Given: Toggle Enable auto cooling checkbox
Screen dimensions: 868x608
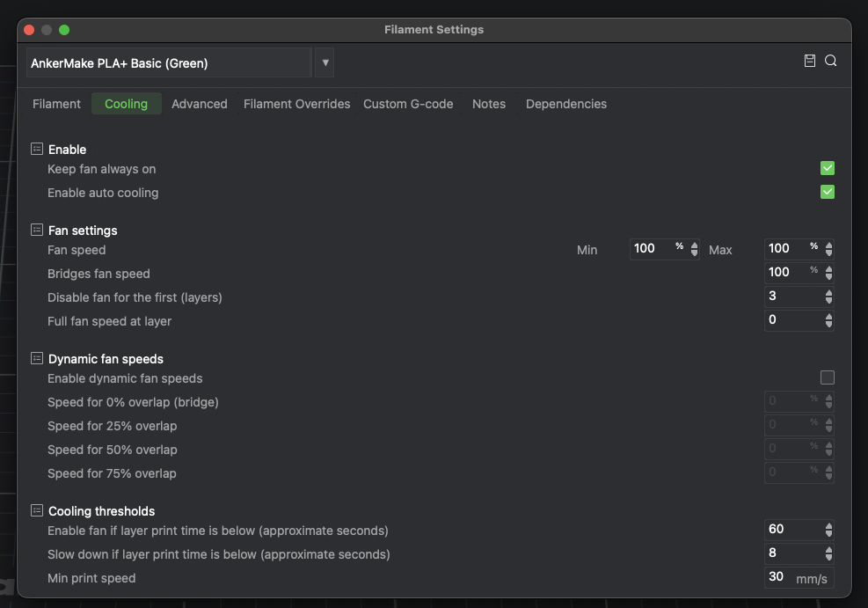Looking at the screenshot, I should (827, 192).
